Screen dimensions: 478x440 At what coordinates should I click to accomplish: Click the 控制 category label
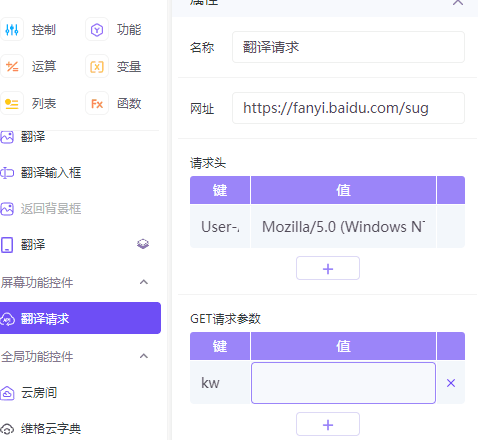click(x=44, y=30)
